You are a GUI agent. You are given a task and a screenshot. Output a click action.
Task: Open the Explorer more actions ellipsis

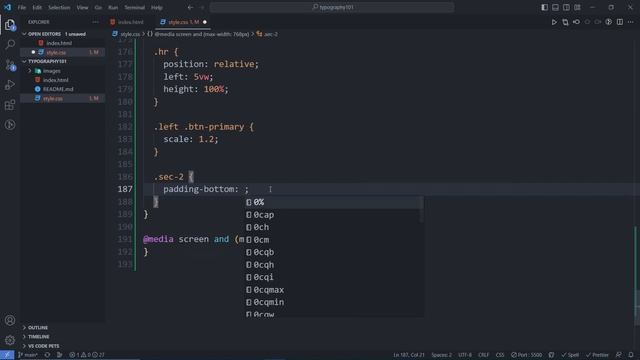[96, 22]
